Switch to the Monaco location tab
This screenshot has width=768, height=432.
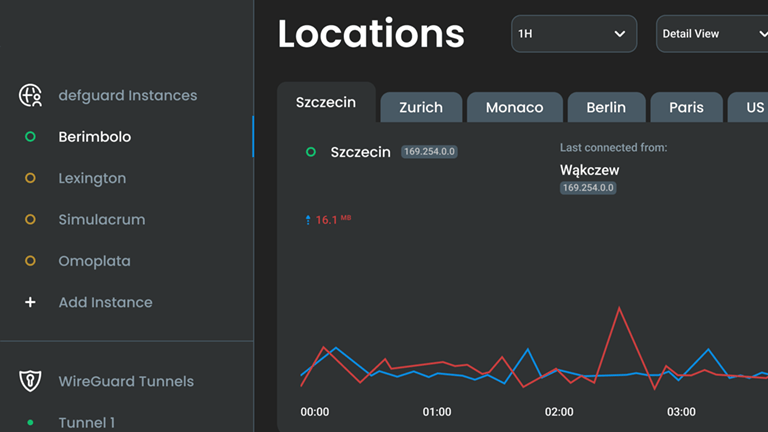[514, 107]
